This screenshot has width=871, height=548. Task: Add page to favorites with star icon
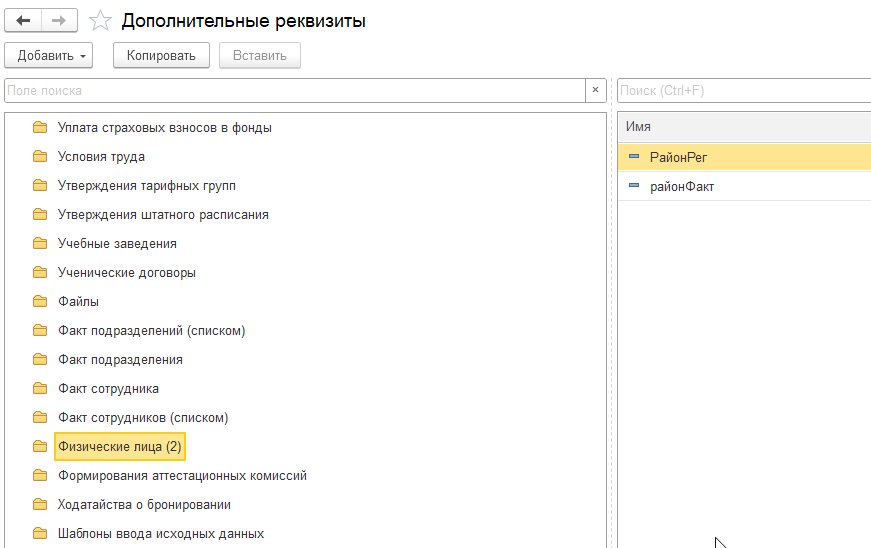[x=100, y=21]
